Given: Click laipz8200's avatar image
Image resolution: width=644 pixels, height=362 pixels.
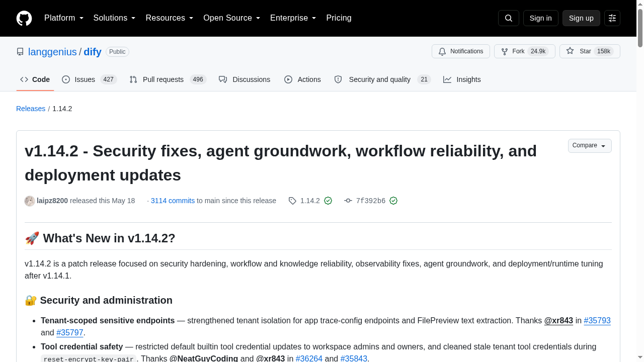Looking at the screenshot, I should point(30,201).
